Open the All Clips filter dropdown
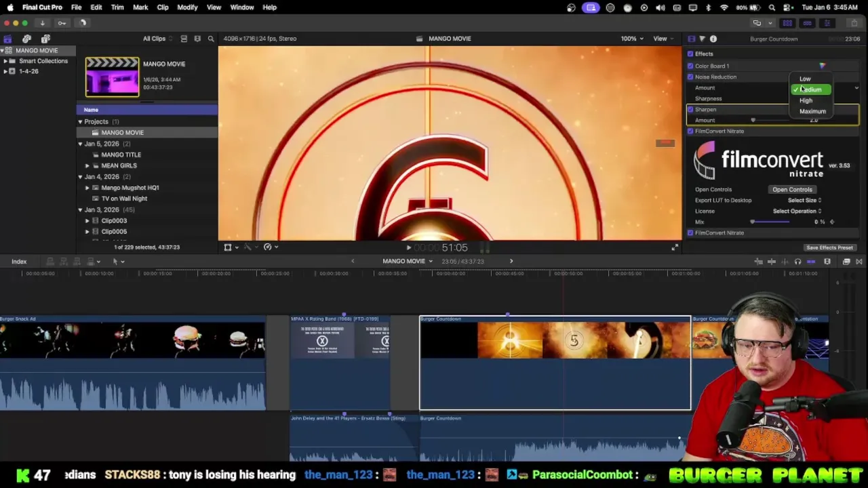 (157, 39)
